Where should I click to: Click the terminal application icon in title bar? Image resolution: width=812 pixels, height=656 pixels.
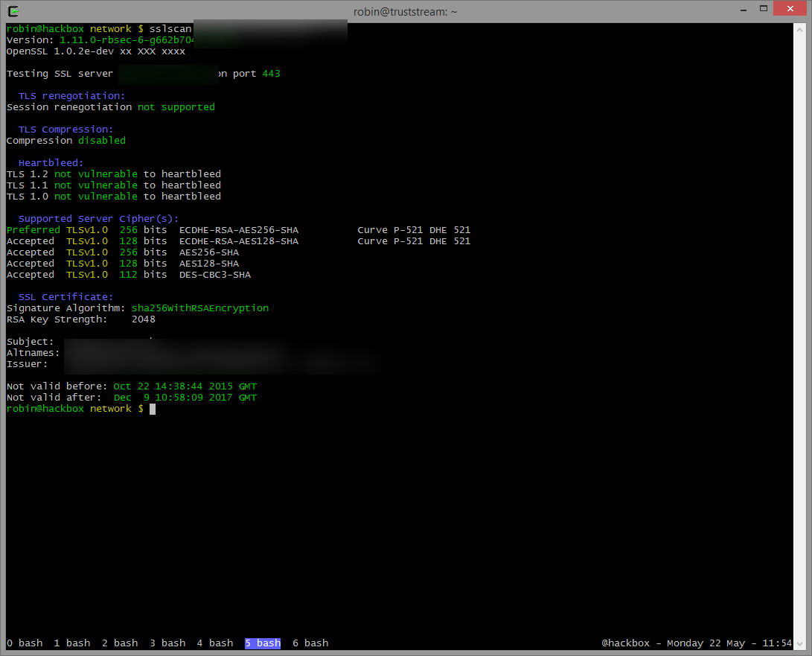coord(13,10)
